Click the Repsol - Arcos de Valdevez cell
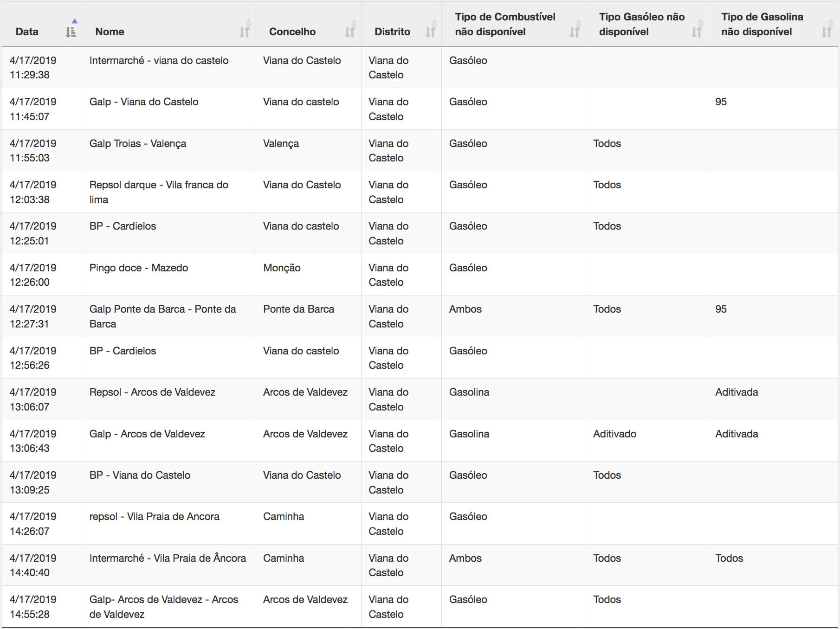Viewport: 840px width, 629px height. click(152, 392)
